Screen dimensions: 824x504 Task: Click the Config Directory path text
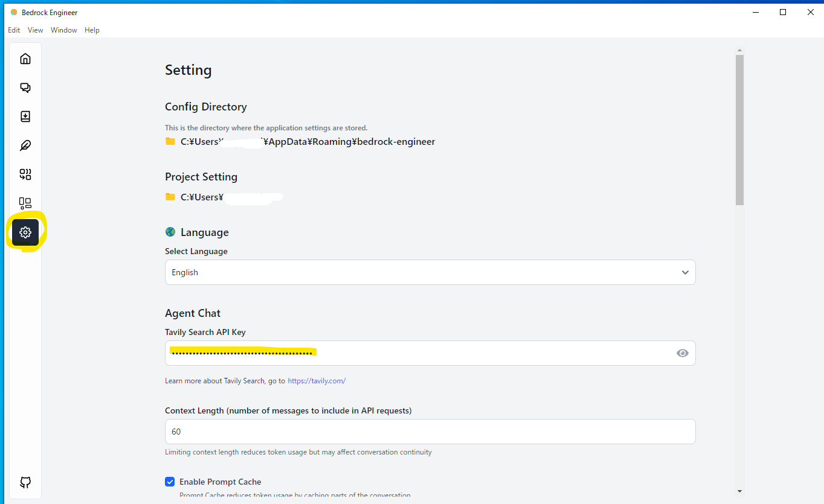308,142
